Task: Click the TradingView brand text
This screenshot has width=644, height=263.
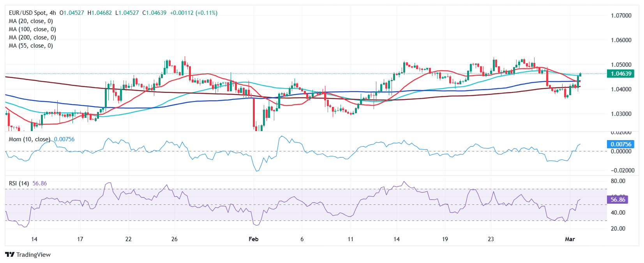Action: pos(34,254)
